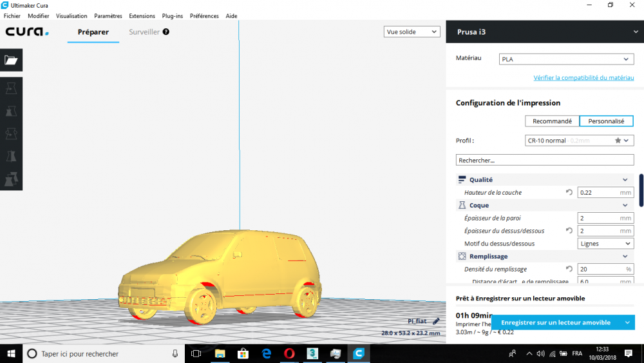Reset Hauteur de la couche value
Screen dimensions: 644x363
[x=569, y=192]
